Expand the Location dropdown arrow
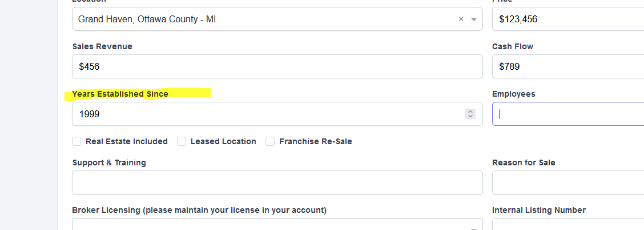Image resolution: width=644 pixels, height=230 pixels. point(474,19)
